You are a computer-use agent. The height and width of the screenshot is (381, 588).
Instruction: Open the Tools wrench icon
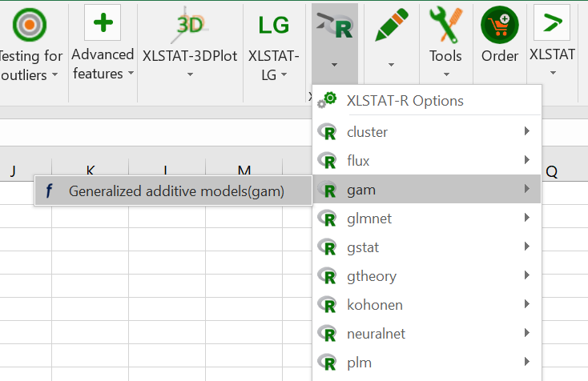tap(445, 25)
